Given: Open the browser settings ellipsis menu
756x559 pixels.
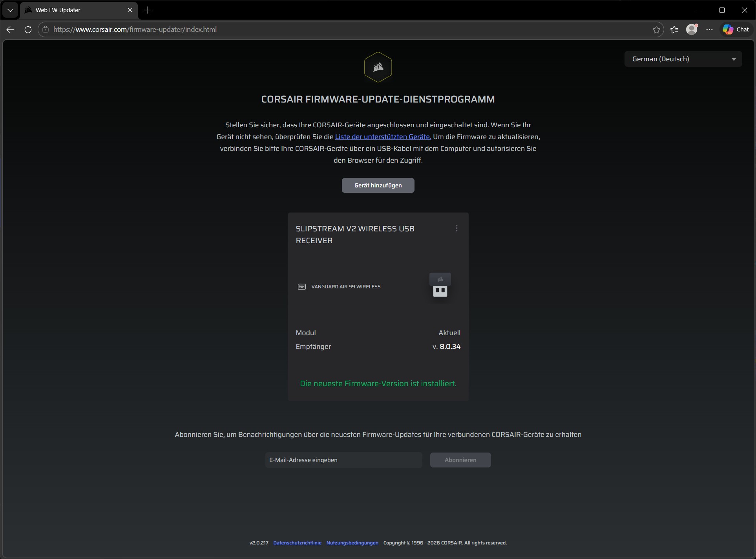Looking at the screenshot, I should [x=709, y=29].
